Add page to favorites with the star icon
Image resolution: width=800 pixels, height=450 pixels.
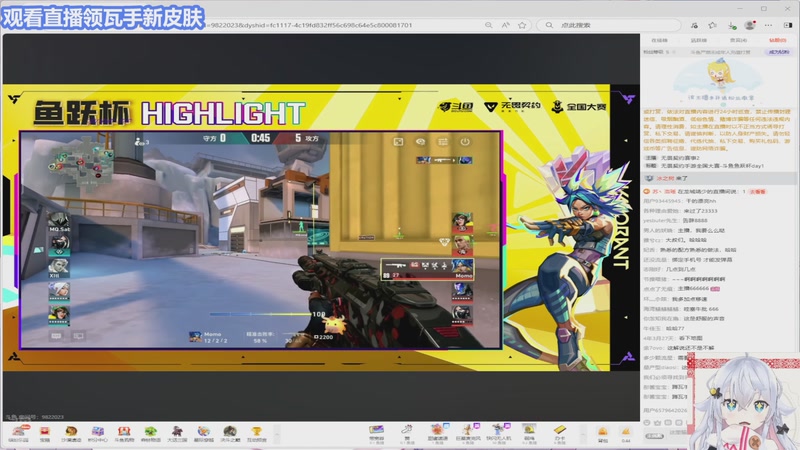click(522, 25)
